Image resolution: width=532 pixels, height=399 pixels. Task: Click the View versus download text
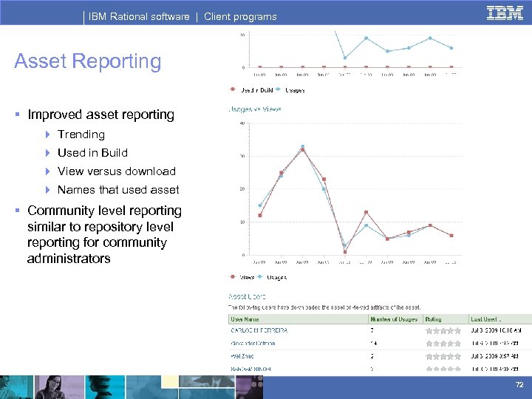click(117, 171)
